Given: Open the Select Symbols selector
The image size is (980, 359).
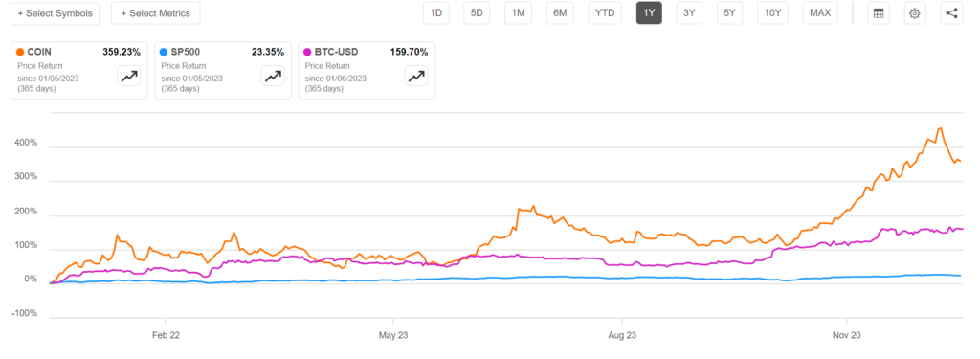Looking at the screenshot, I should tap(55, 13).
